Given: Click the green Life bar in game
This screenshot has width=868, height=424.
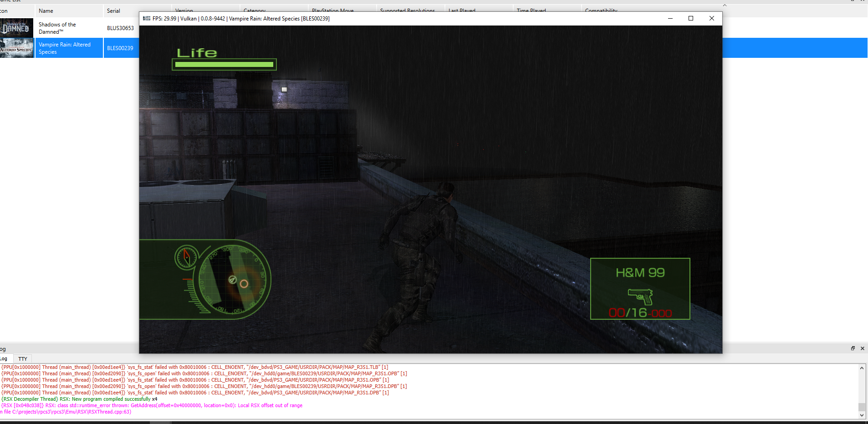Looking at the screenshot, I should (224, 64).
